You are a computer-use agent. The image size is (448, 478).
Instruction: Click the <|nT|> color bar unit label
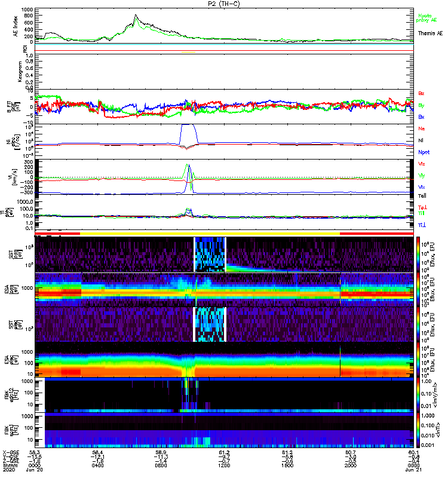coord(438,430)
